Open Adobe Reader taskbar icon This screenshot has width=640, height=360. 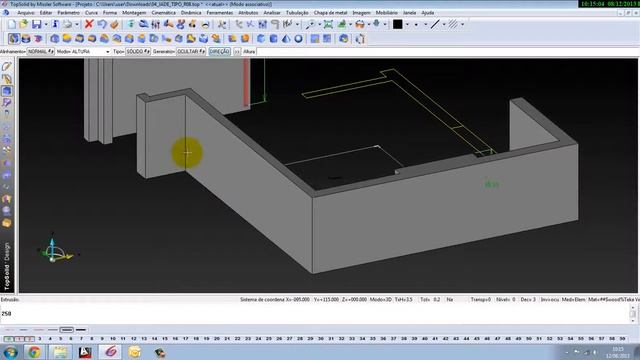pyautogui.click(x=85, y=352)
